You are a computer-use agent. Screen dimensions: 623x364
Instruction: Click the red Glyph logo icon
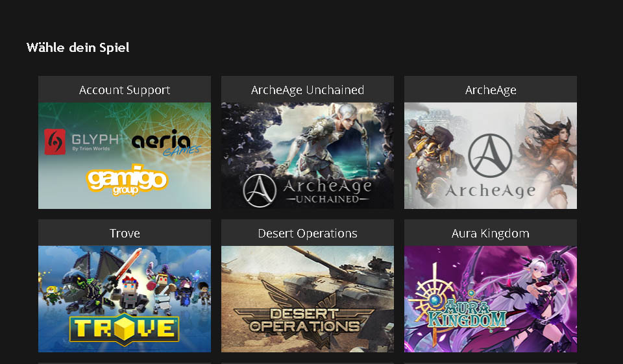55,141
